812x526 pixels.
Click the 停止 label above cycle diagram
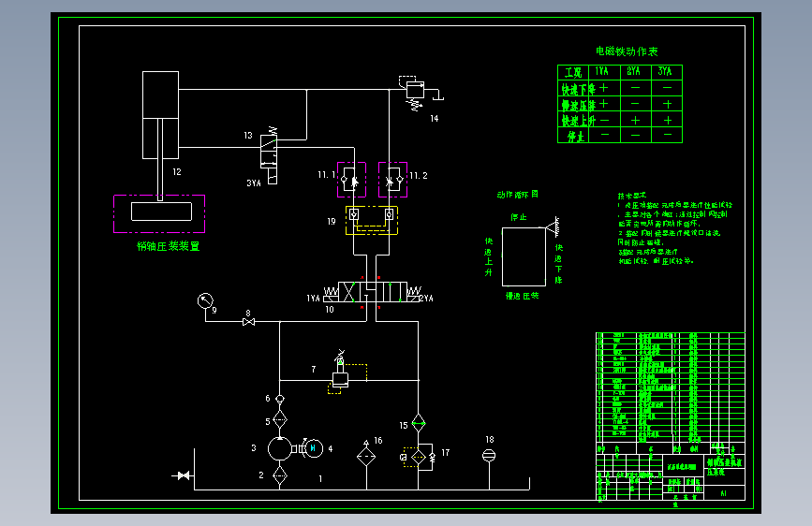(x=518, y=217)
